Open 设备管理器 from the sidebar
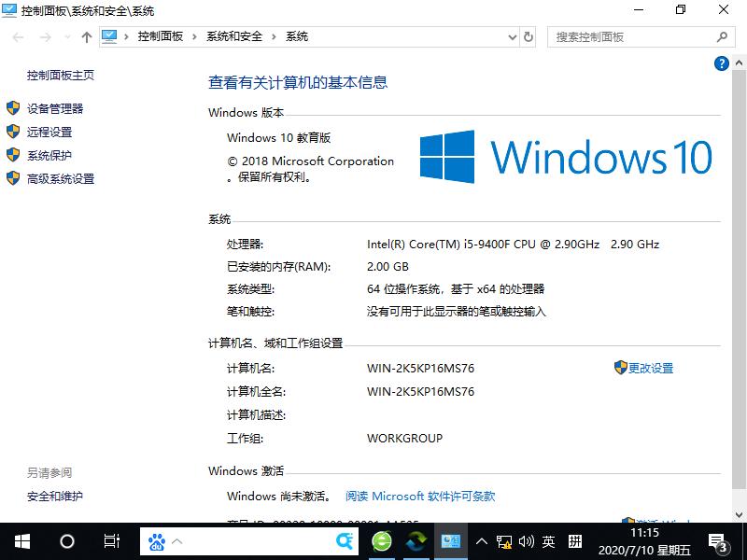Image resolution: width=747 pixels, height=560 pixels. click(56, 107)
